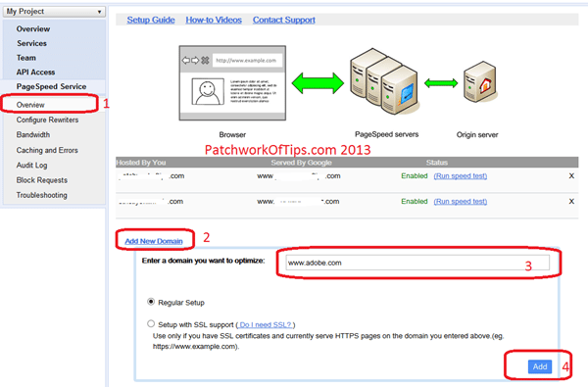Viewport: 588px width, 387px height.
Task: Select the Regular Setup radio button
Action: tap(151, 302)
